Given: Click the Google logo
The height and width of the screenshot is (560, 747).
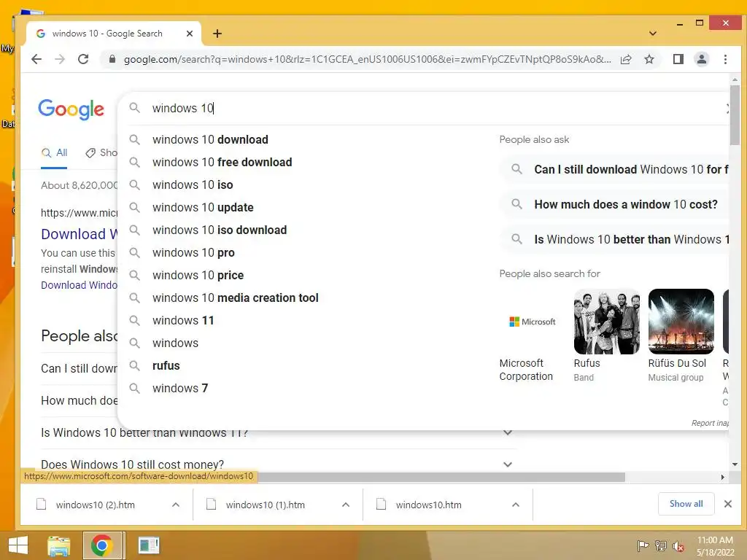Looking at the screenshot, I should [x=71, y=109].
